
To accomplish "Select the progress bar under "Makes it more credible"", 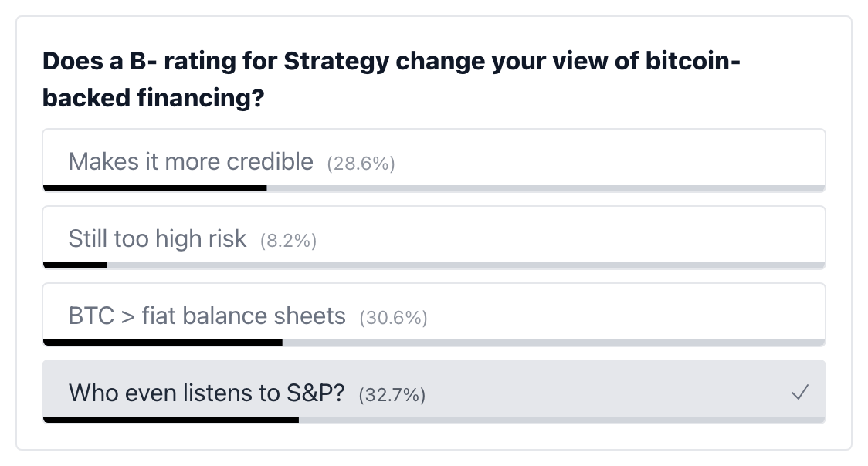I will (x=154, y=187).
